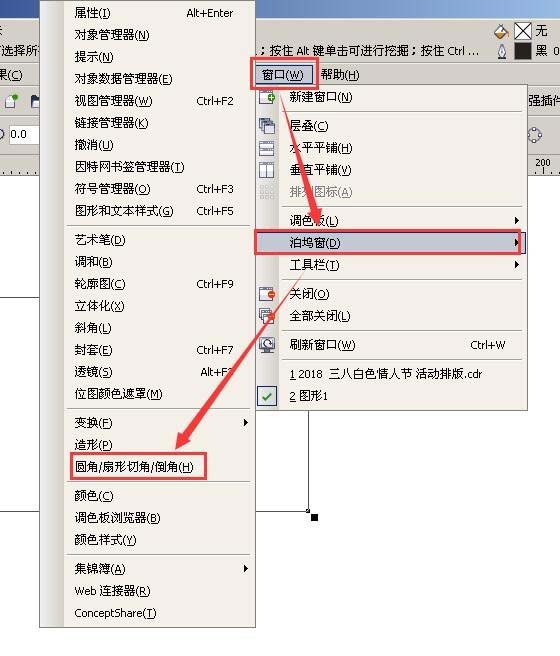
Task: Click the fill bucket icon in status bar
Action: pyautogui.click(x=501, y=32)
